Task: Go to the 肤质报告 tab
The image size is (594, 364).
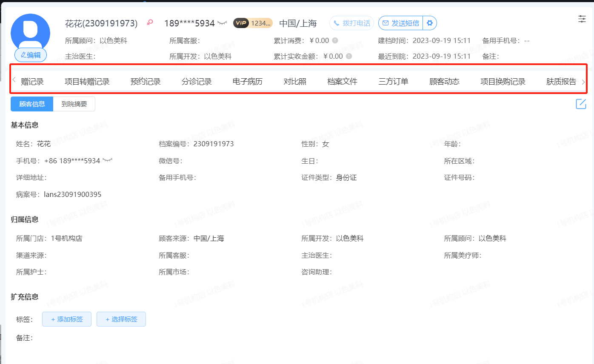Action: (561, 82)
